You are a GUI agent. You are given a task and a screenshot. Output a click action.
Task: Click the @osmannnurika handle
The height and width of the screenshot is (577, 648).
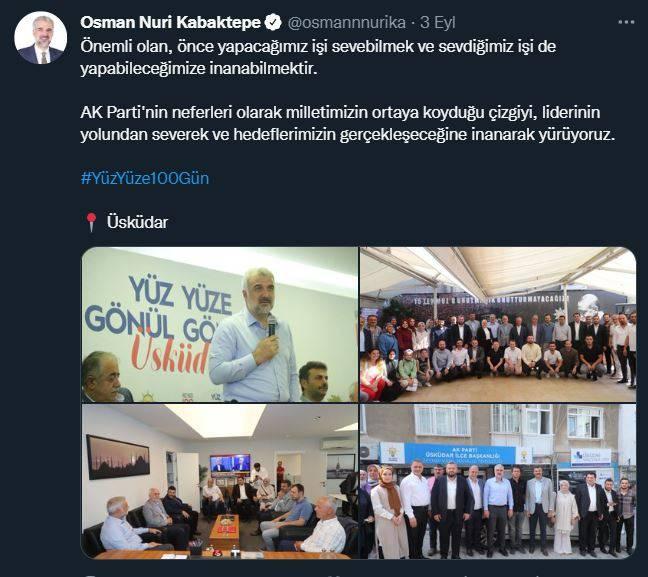346,22
